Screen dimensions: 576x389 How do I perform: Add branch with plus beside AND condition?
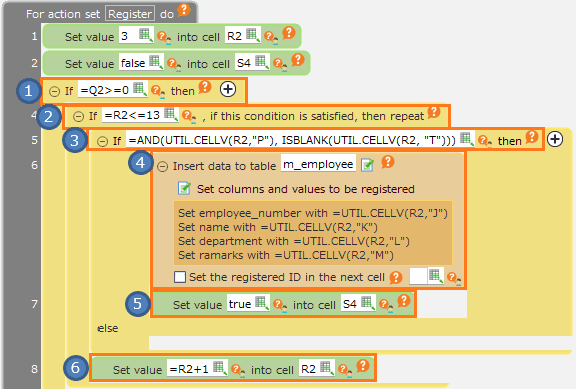555,139
